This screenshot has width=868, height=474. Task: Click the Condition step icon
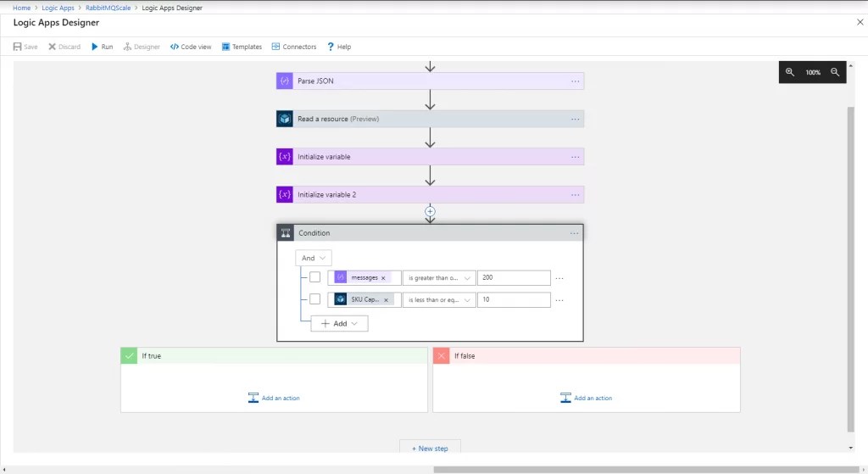click(x=286, y=233)
